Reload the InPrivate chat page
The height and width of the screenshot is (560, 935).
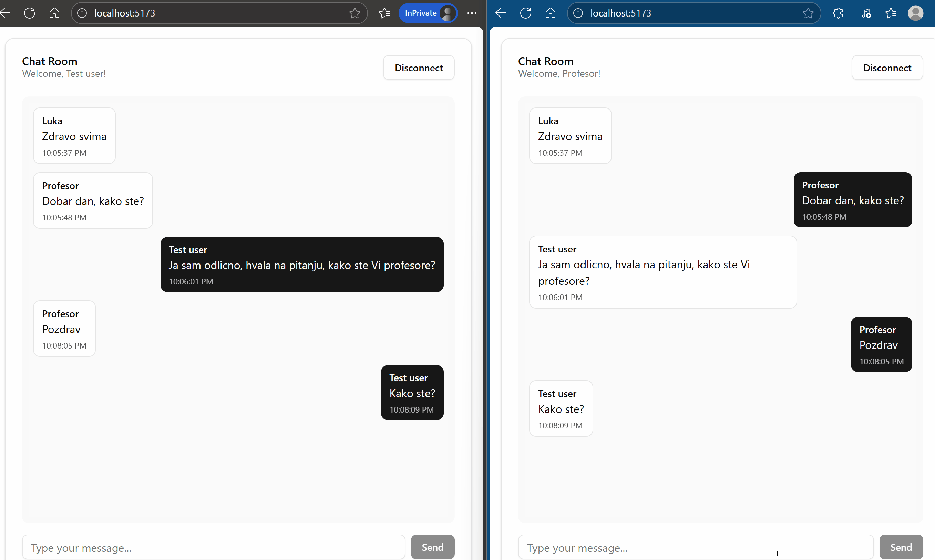(29, 13)
